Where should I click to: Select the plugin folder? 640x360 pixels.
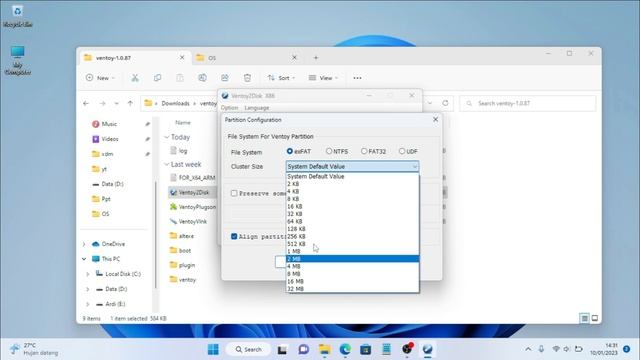[187, 265]
